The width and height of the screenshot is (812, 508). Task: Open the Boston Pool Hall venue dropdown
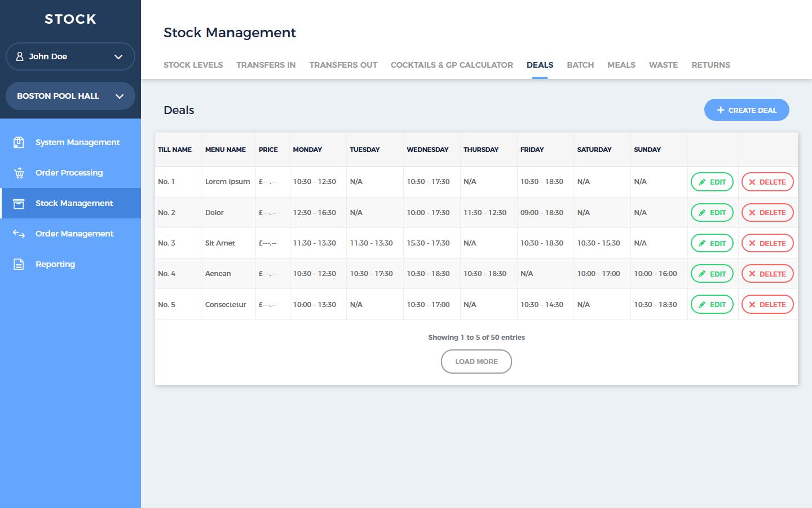(x=119, y=96)
